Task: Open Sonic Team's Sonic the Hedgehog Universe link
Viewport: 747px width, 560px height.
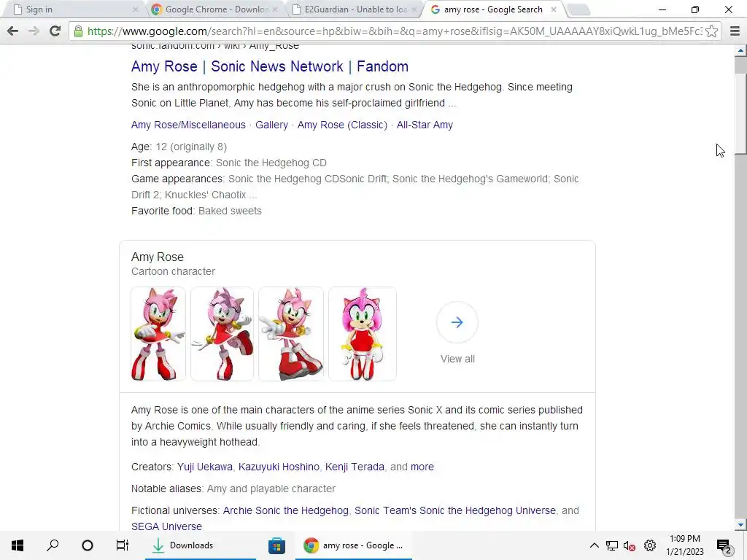Action: coord(455,510)
